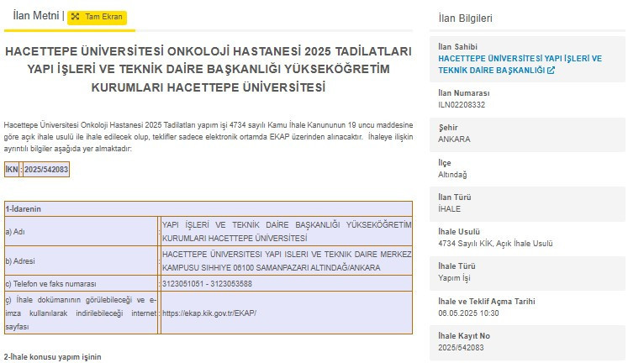Click the İlan Numarası value ILN02208332
This screenshot has height=363, width=644.
point(462,105)
